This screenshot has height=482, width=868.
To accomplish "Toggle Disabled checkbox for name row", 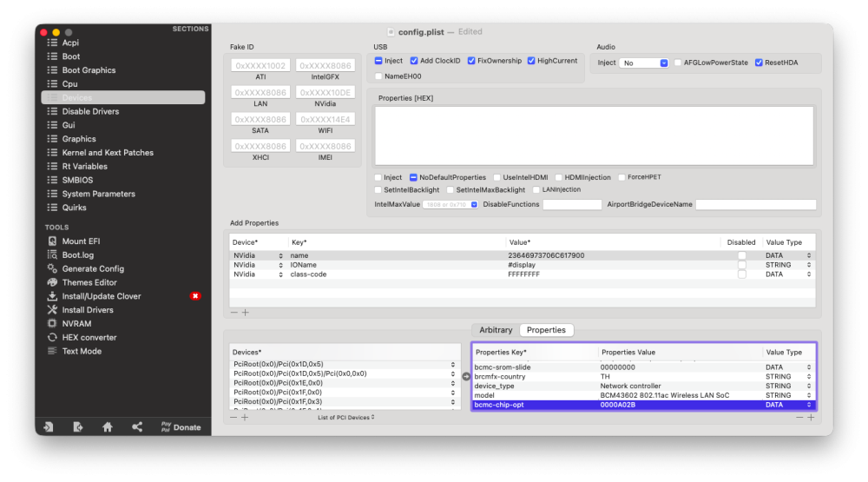I will pyautogui.click(x=742, y=256).
